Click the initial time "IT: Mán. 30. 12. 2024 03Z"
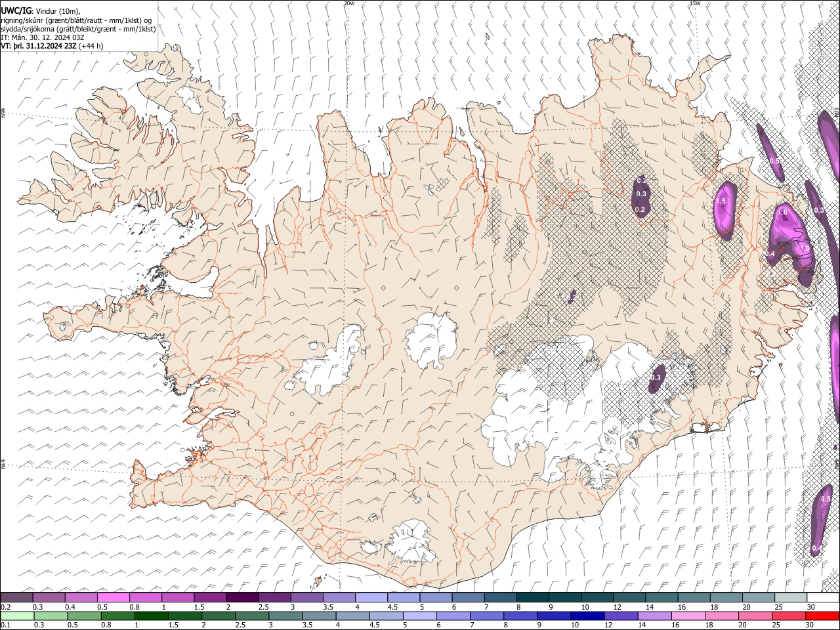 pos(43,37)
